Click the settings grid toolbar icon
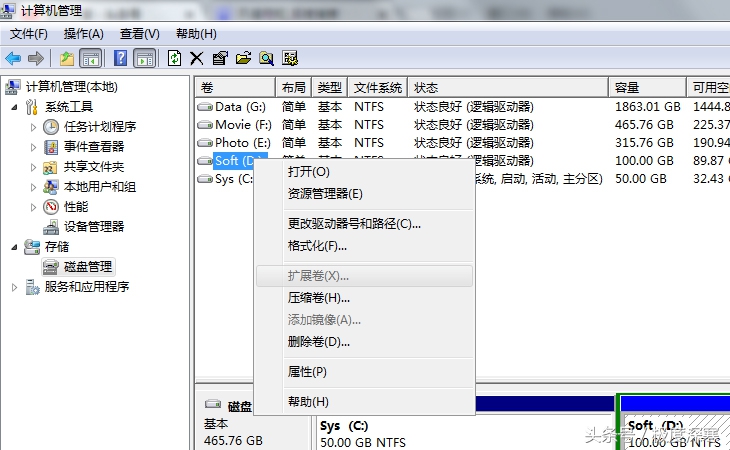The height and width of the screenshot is (450, 730). coord(290,59)
